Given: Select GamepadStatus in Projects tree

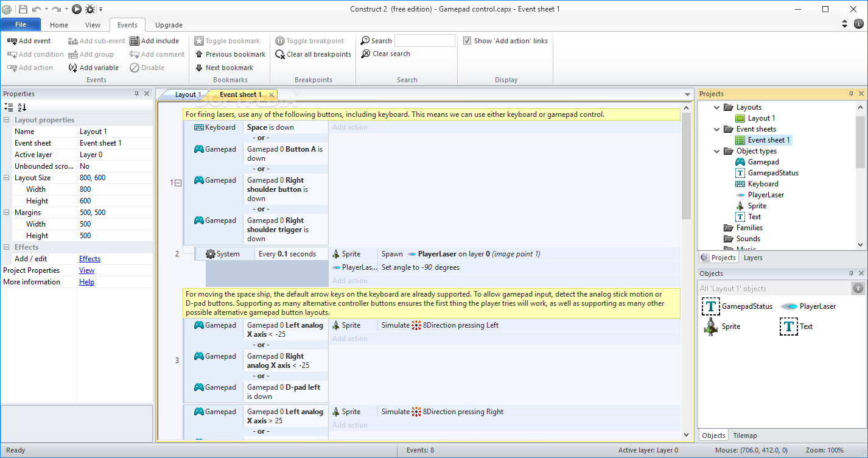Looking at the screenshot, I should point(767,173).
